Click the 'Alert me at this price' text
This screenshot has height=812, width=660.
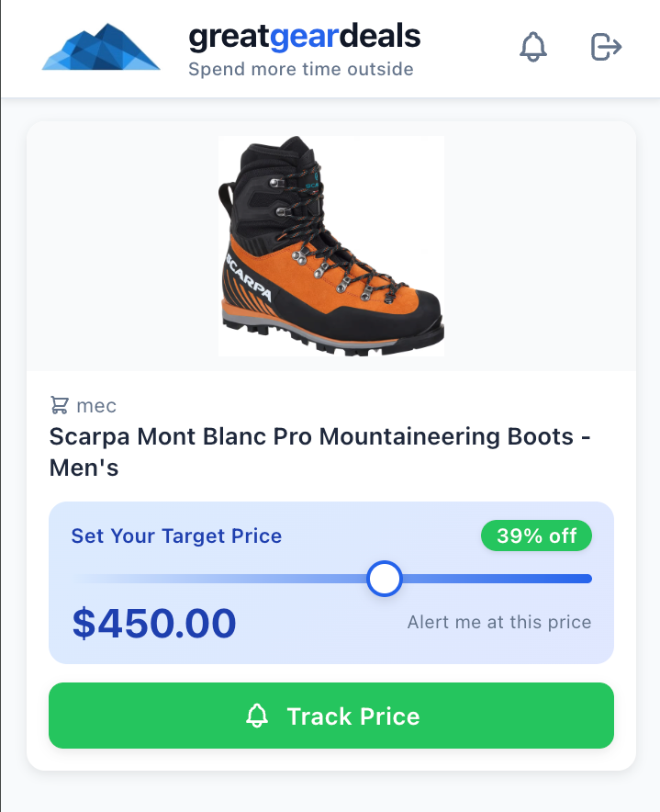coord(499,623)
